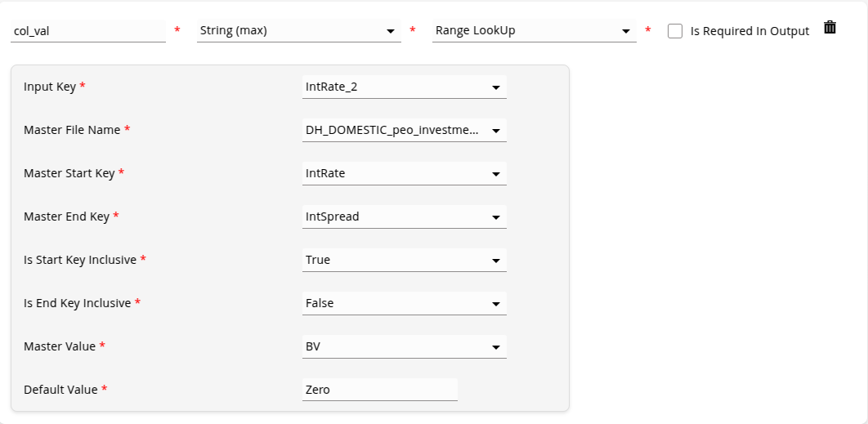Open Master Value dropdown showing BV
This screenshot has width=868, height=424.
(x=404, y=346)
